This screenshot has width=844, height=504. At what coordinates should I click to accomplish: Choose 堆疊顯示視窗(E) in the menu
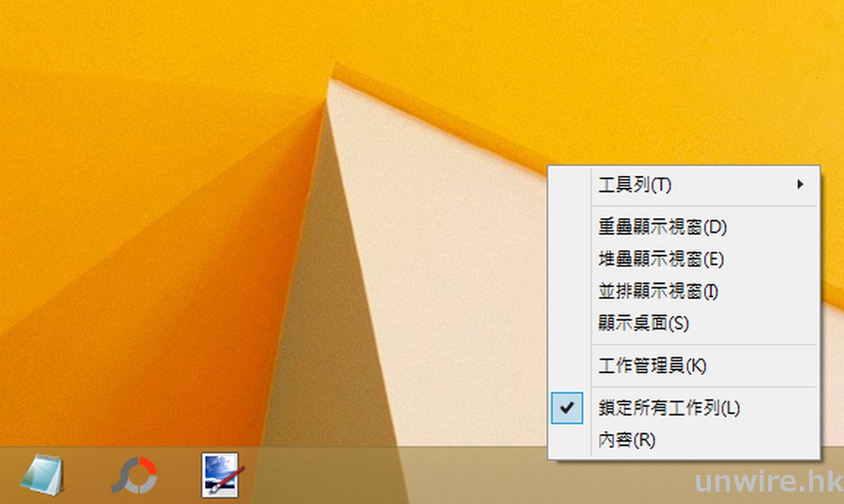(x=661, y=260)
